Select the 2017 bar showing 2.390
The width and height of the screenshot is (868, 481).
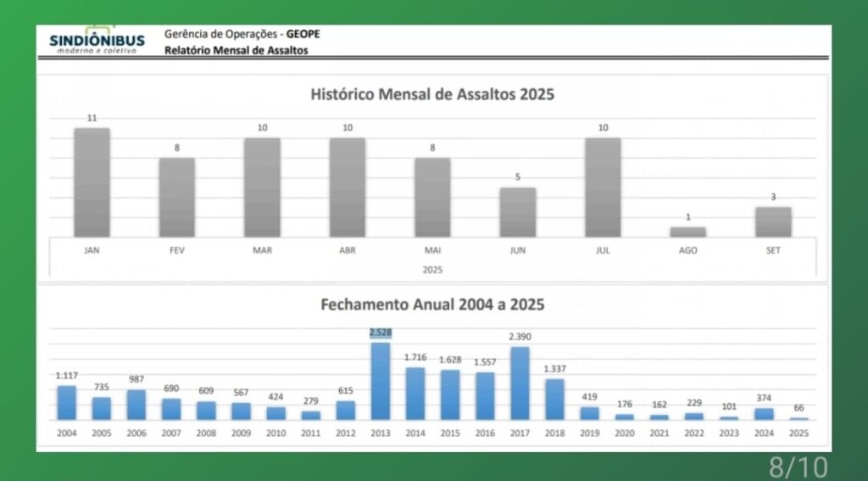pos(520,383)
